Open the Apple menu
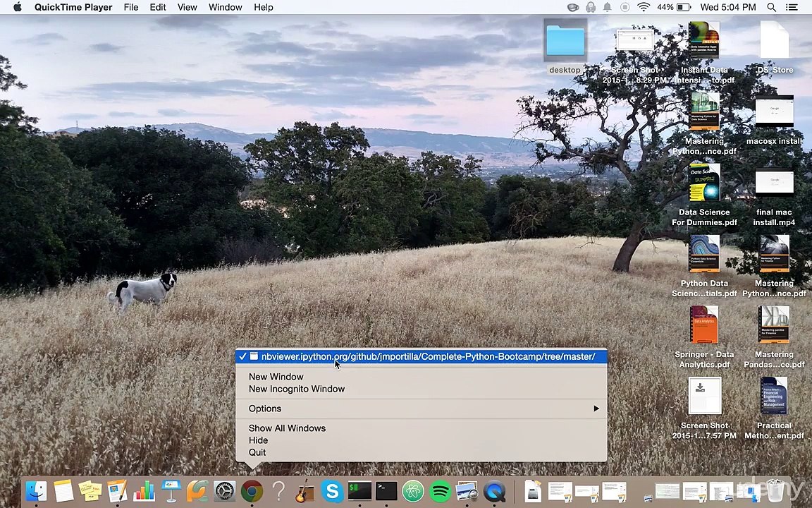Screen dimensions: 812x508 pyautogui.click(x=17, y=7)
